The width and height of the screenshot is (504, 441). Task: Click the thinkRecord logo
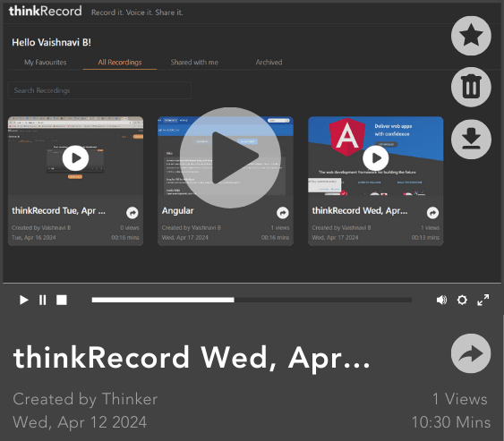pos(46,12)
